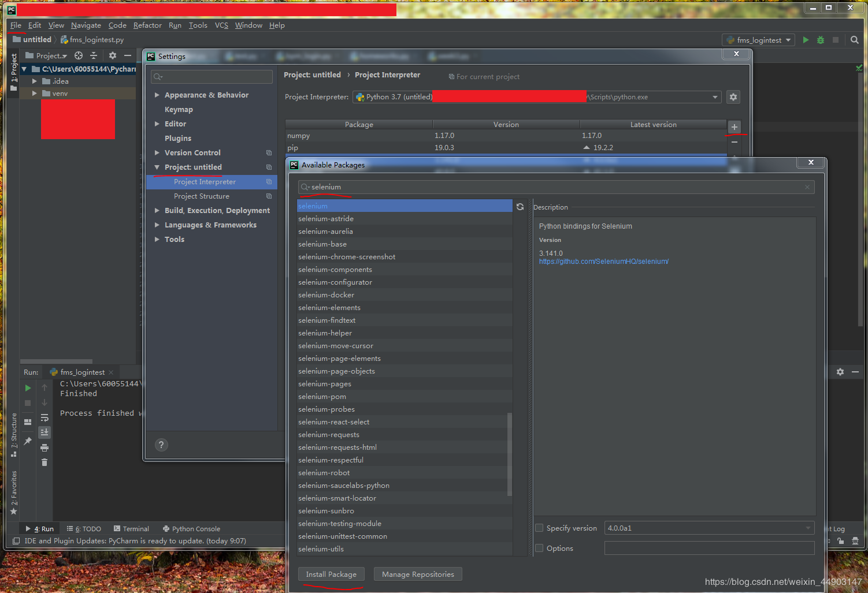Clear run output with trash icon
The width and height of the screenshot is (868, 593).
[44, 462]
